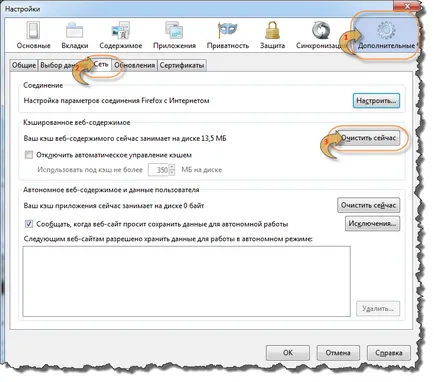Open the Защита padlock icon section
Viewport: 434px width, 382px height.
coord(272,35)
